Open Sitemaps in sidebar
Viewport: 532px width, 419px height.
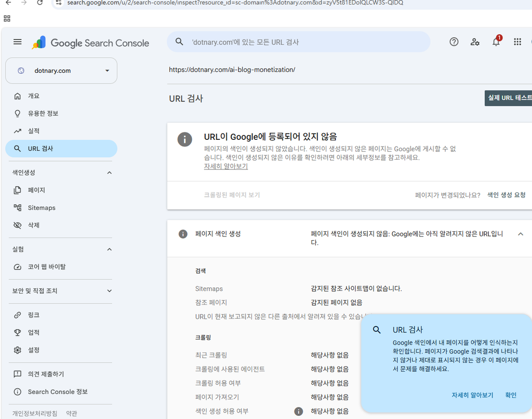61,207
